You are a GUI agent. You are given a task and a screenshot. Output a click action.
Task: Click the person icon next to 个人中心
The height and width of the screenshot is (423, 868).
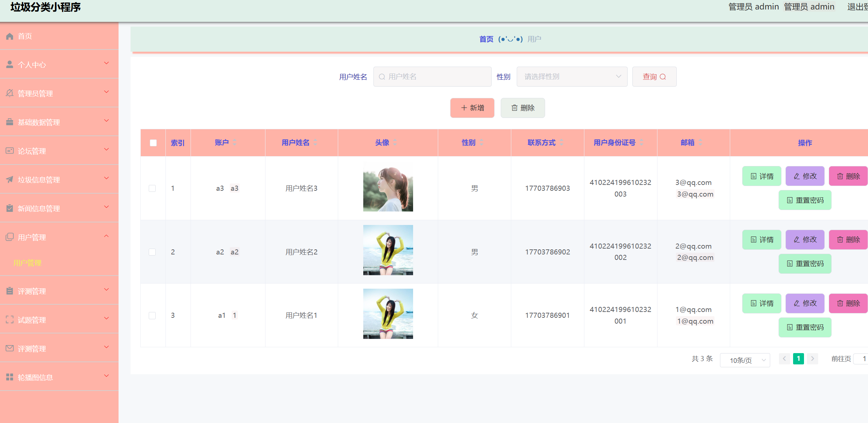click(x=9, y=64)
